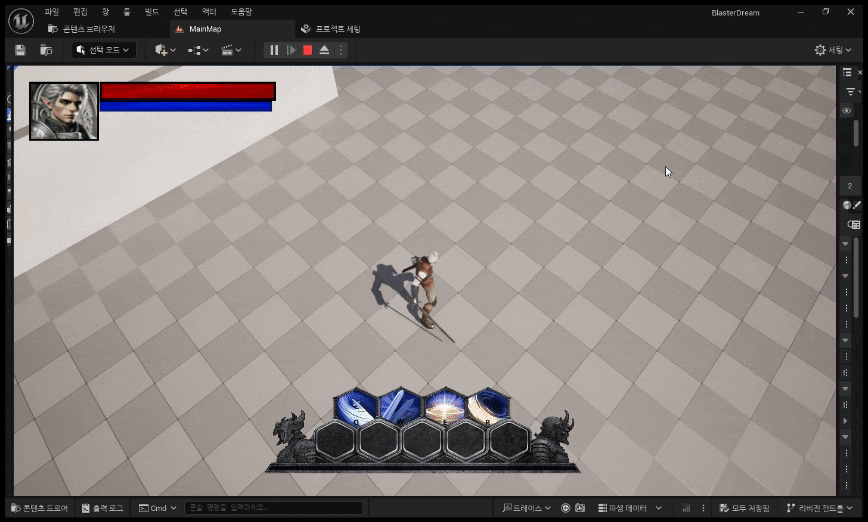Open the 액터 menu

pyautogui.click(x=209, y=12)
